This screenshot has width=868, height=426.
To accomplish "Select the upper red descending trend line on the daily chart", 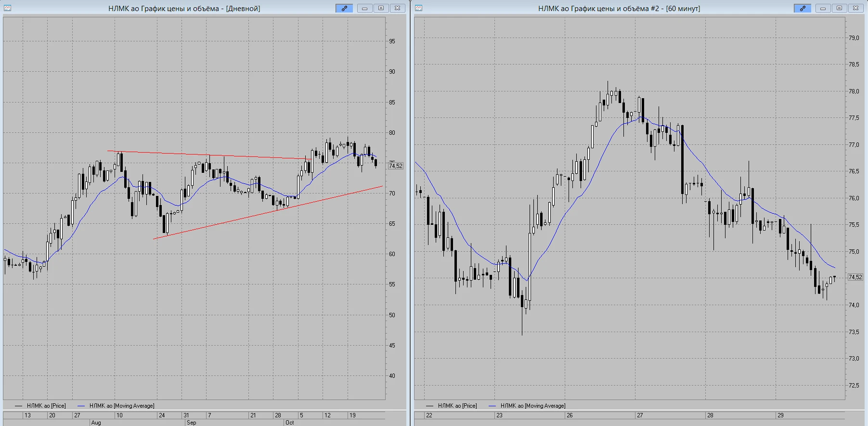I will [209, 155].
